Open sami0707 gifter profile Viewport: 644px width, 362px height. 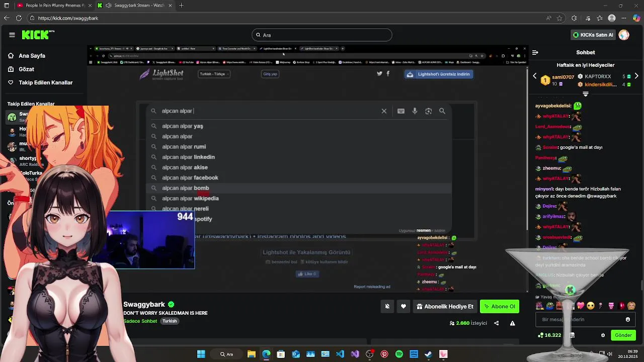[562, 77]
